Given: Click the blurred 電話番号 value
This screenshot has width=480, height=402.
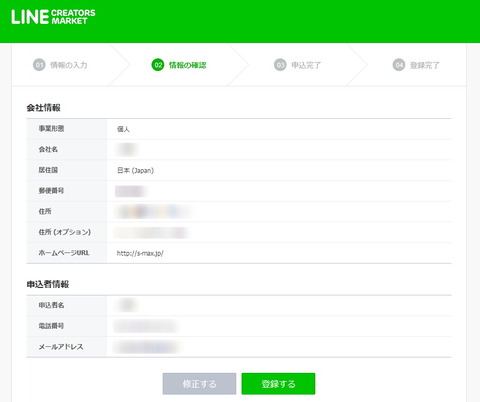Looking at the screenshot, I should click(x=145, y=326).
